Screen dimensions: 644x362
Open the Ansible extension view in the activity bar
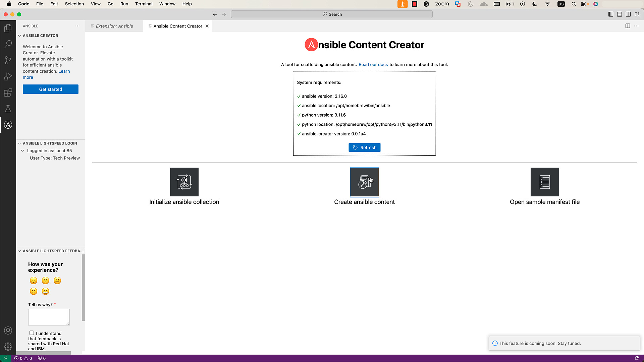pos(8,124)
